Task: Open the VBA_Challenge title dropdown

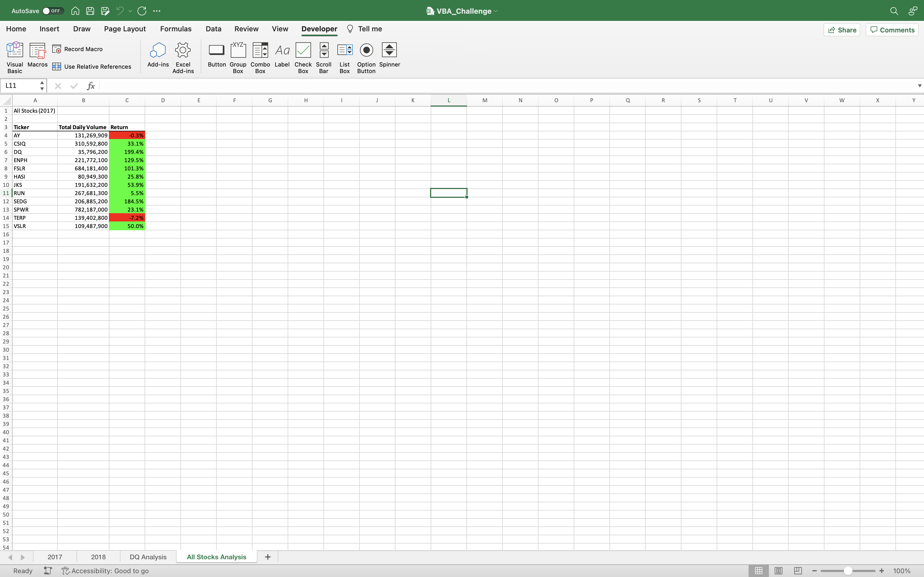Action: 496,11
